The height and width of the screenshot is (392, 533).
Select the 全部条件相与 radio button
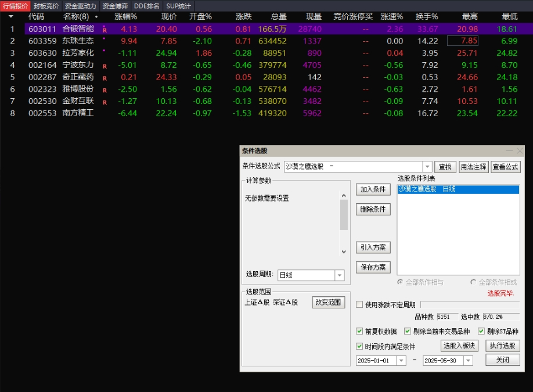(x=401, y=282)
